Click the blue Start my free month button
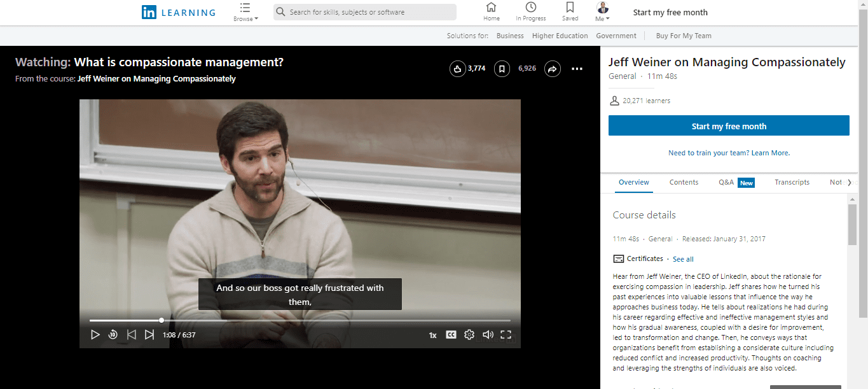868x389 pixels. click(x=729, y=126)
